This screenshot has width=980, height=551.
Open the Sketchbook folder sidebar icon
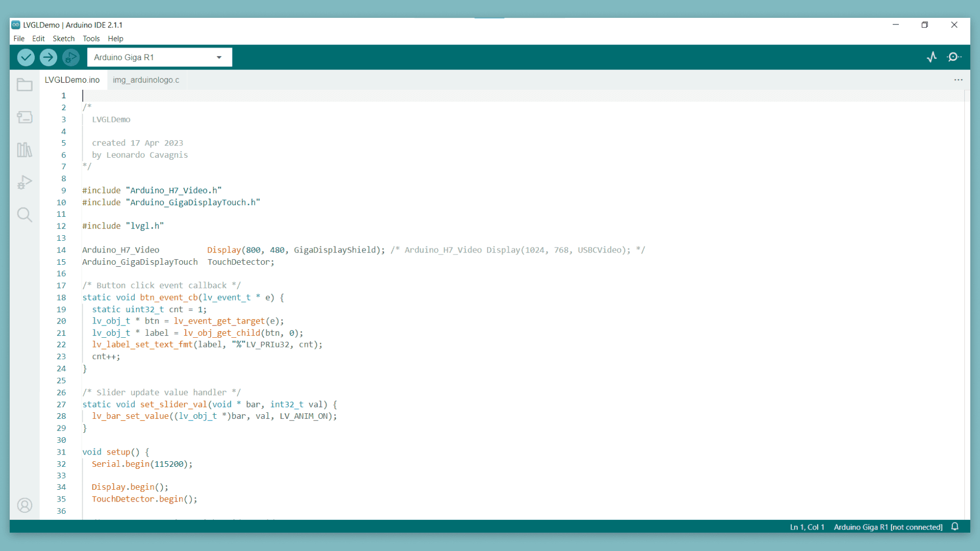pos(24,85)
